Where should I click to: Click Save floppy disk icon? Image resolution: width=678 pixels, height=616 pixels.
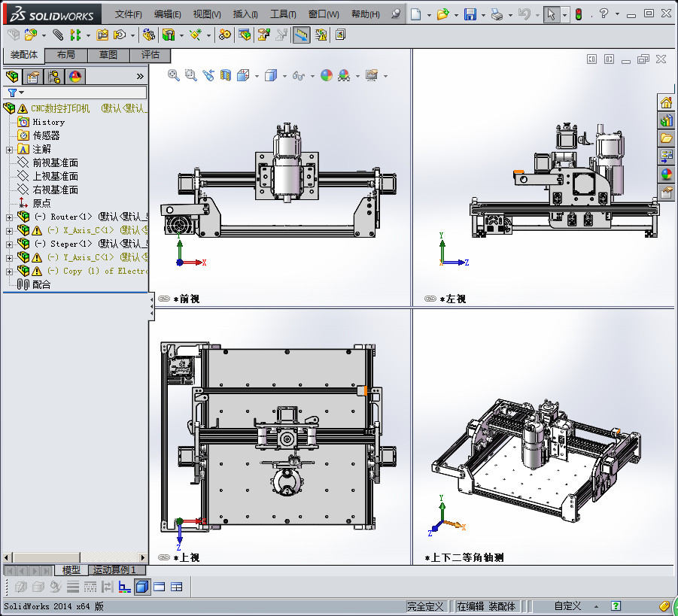tap(470, 14)
